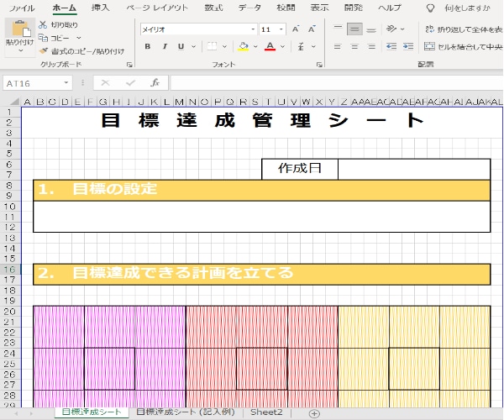
Task: Open the Clipboard group dialog launcher
Action: pos(129,65)
